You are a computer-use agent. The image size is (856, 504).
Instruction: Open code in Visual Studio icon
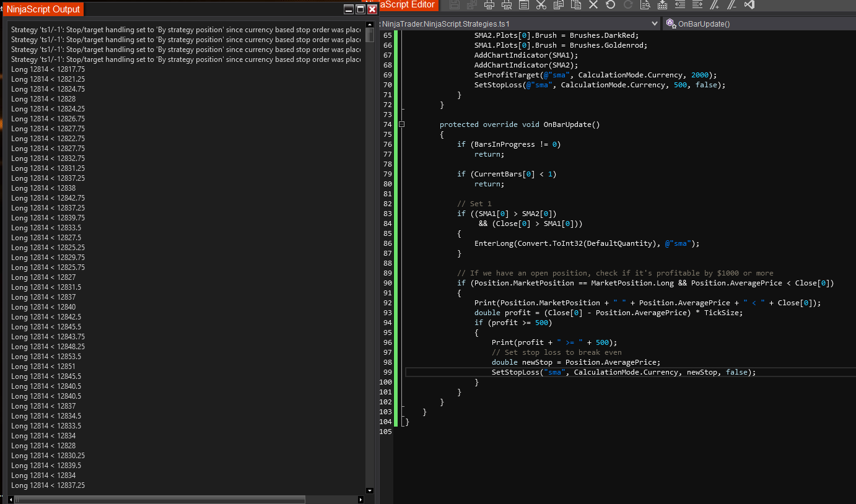(x=749, y=5)
